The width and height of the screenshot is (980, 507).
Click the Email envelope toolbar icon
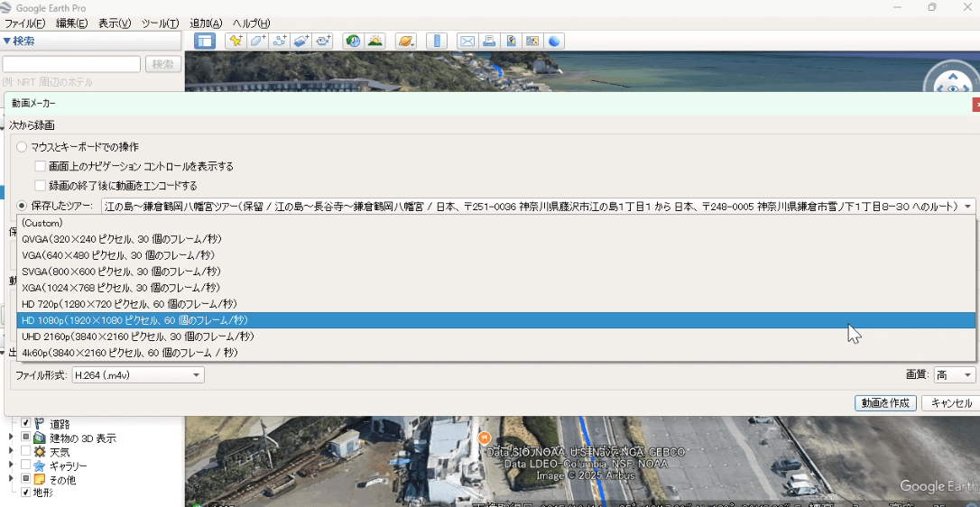(467, 41)
